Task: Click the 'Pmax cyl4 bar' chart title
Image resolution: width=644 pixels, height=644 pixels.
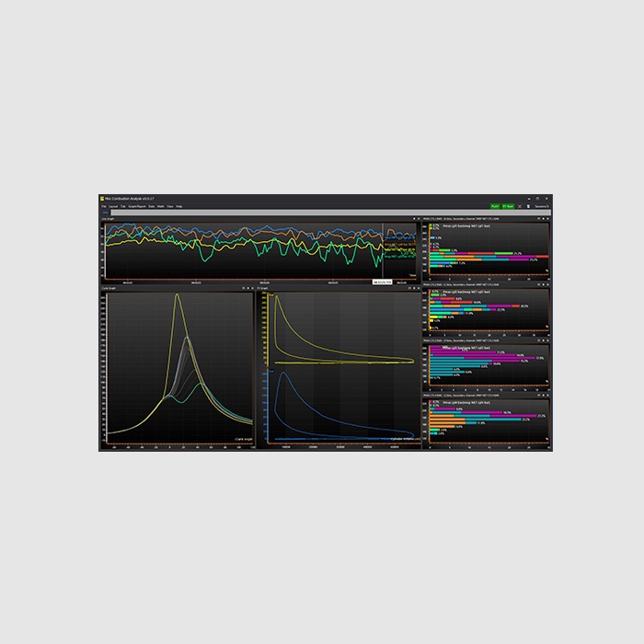Action: [x=466, y=403]
